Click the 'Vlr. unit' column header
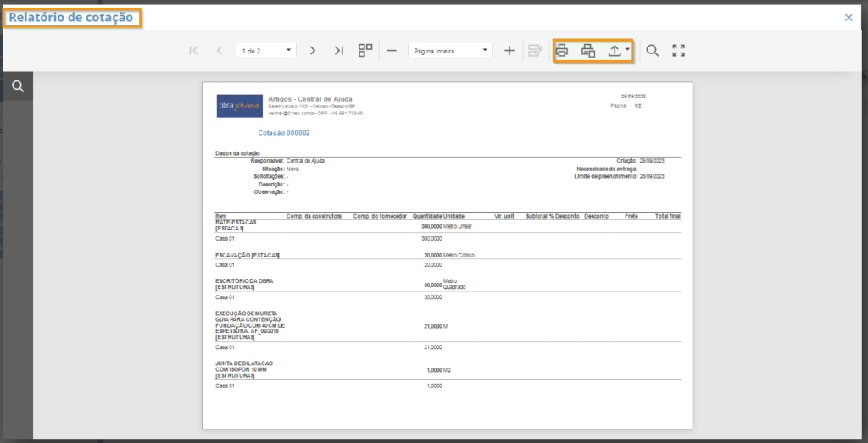This screenshot has height=443, width=868. pyautogui.click(x=504, y=216)
